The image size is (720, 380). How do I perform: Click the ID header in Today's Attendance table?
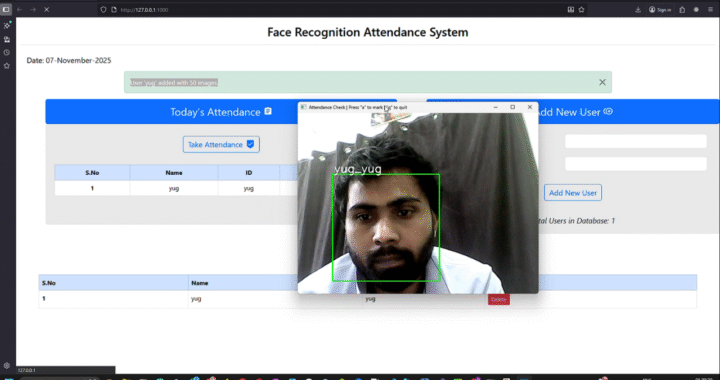(248, 173)
